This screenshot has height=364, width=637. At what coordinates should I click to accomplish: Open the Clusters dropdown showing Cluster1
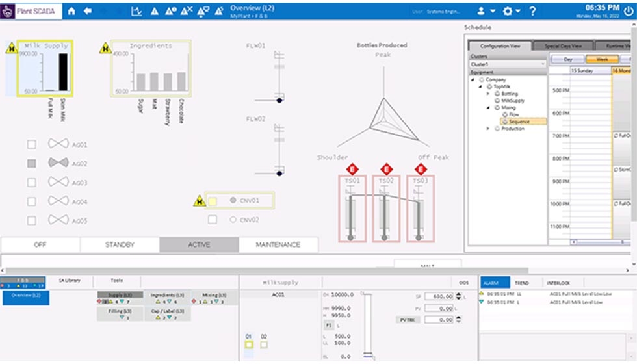507,64
